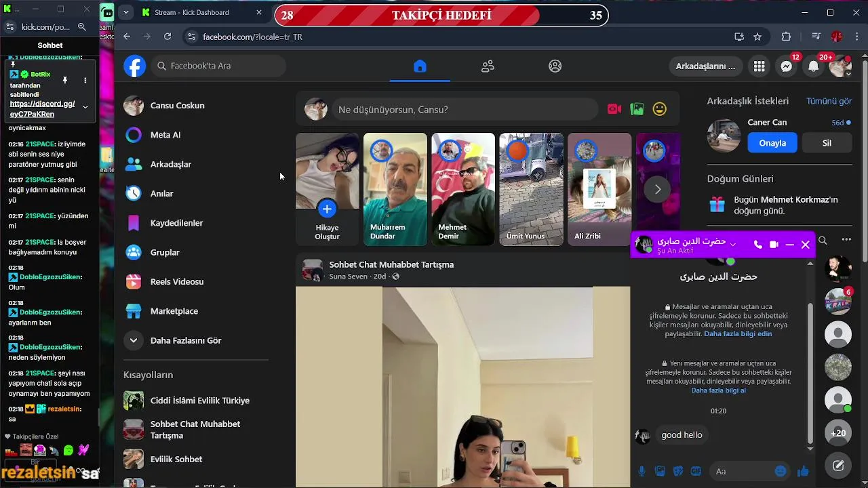Attach a file with the chat image icon
Screen dimensions: 868x488
click(660, 471)
